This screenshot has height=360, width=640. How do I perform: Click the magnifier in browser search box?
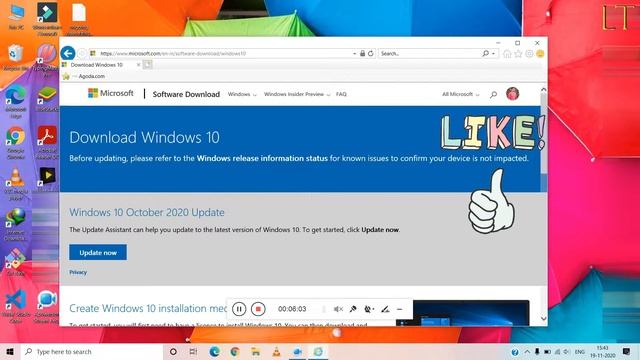[x=485, y=53]
